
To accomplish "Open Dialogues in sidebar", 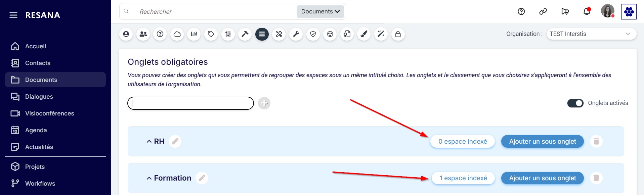I will (55, 97).
